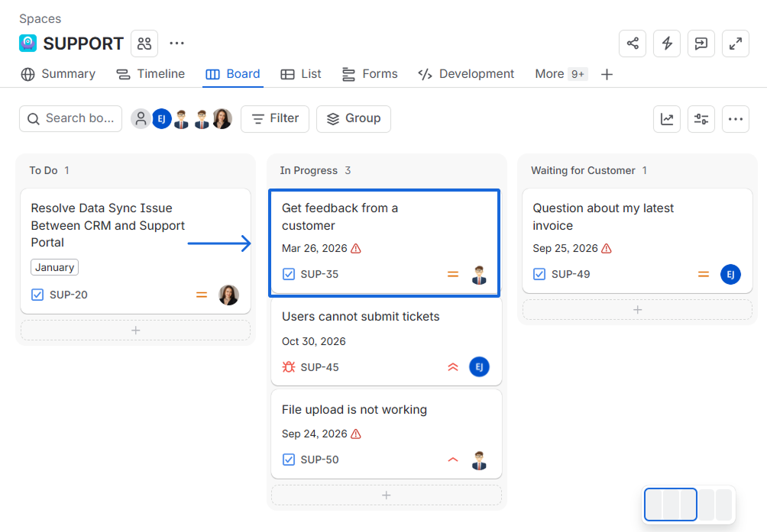
Task: Enter full screen with the expand arrows icon
Action: 735,44
